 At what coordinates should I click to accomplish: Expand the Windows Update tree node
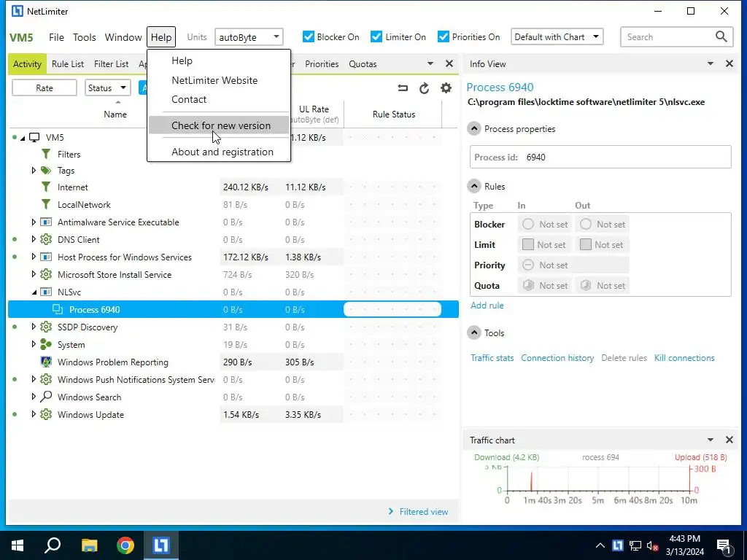coord(34,414)
